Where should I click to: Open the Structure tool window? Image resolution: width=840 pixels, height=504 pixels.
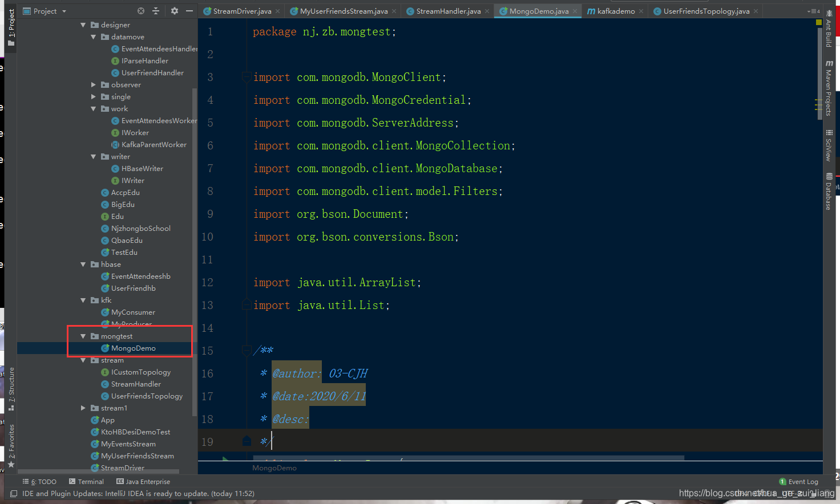point(11,389)
